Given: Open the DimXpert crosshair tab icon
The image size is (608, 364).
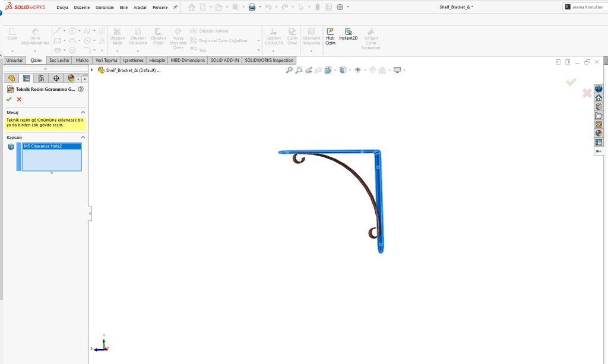Looking at the screenshot, I should pyautogui.click(x=56, y=78).
